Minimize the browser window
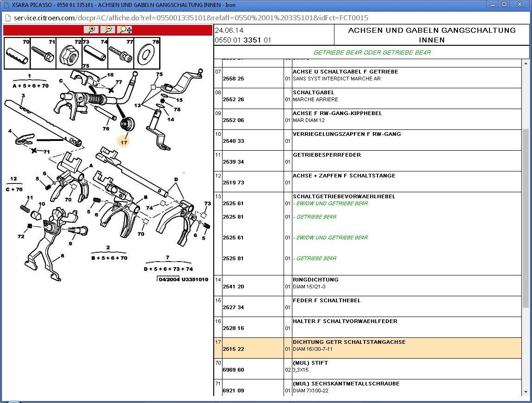Screen dimensions: 532x403 pos(492,5)
